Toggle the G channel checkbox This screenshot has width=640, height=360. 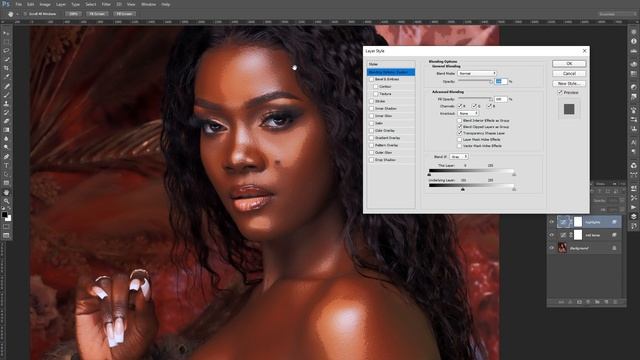pos(474,106)
